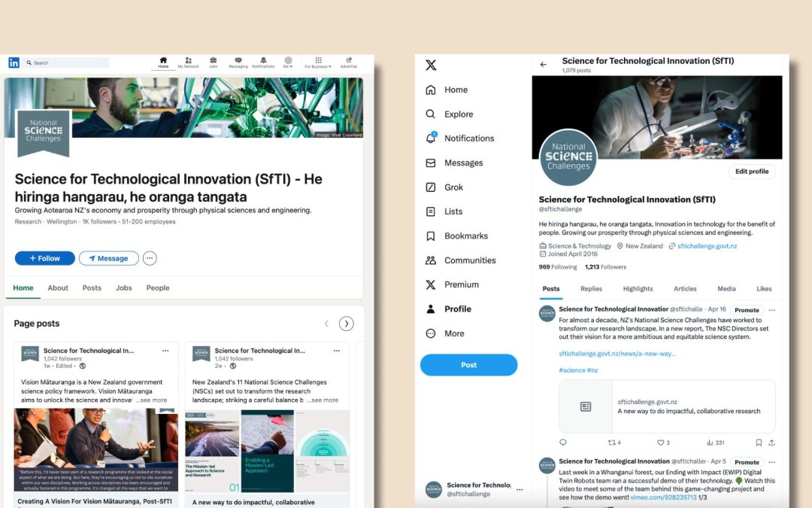Click the X logo icon
The image size is (812, 508).
coord(431,65)
